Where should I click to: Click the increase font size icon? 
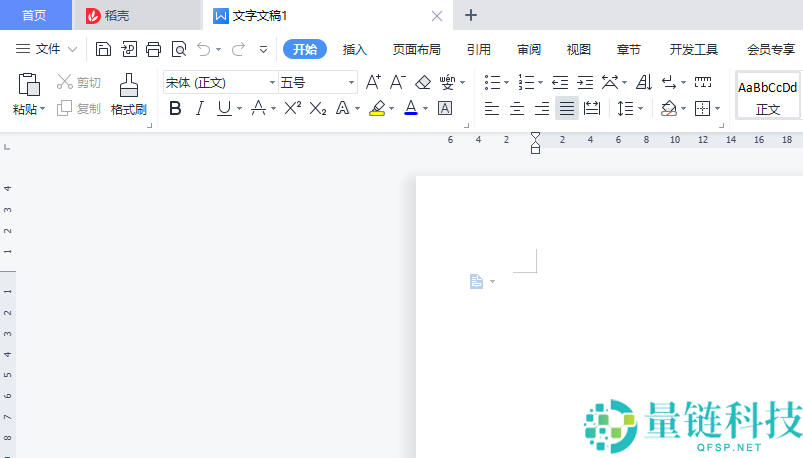[x=373, y=82]
